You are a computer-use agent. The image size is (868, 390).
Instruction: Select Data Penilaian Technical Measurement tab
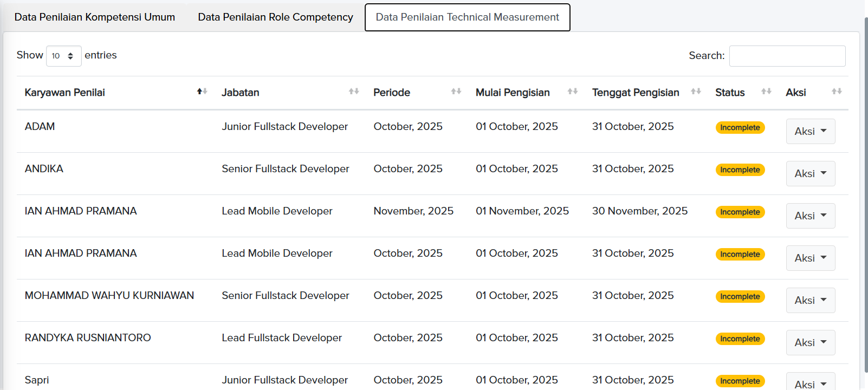coord(467,17)
